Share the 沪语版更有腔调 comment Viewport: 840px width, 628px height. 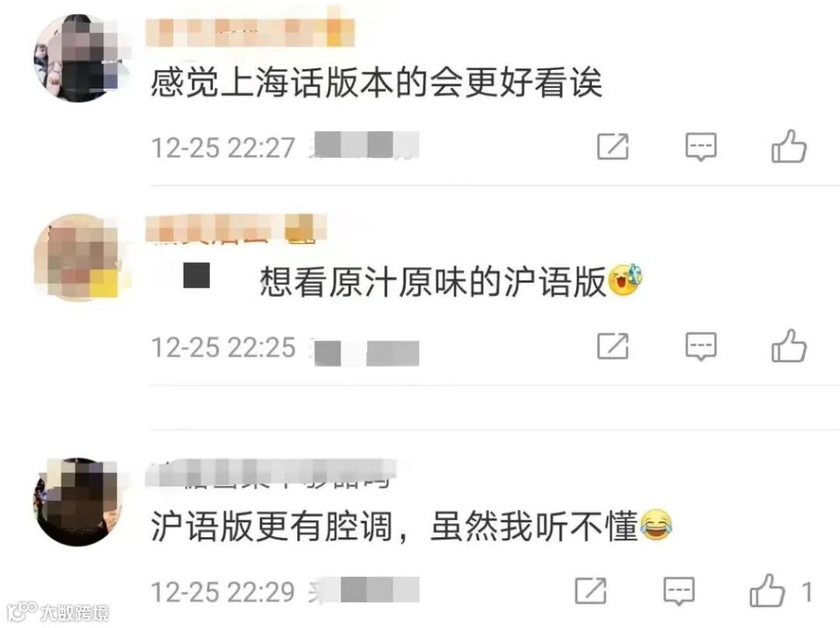[590, 591]
